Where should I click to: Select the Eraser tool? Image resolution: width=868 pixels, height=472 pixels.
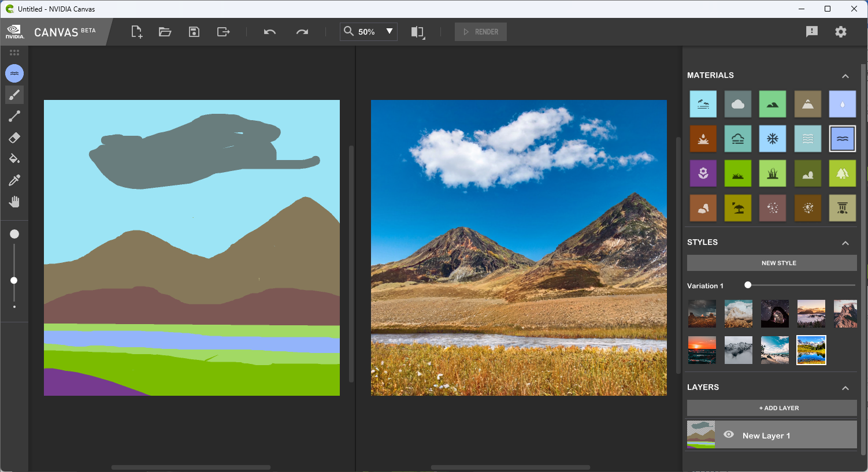click(14, 137)
